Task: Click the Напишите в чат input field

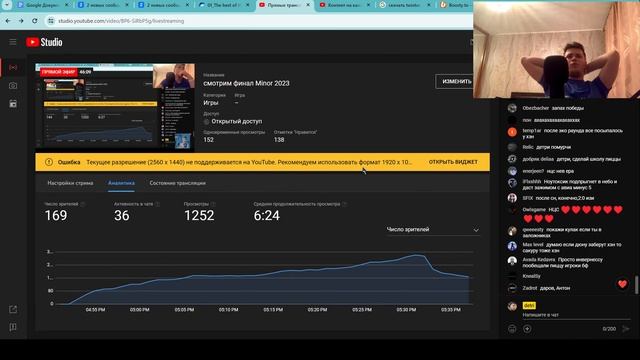Action: tap(576, 315)
